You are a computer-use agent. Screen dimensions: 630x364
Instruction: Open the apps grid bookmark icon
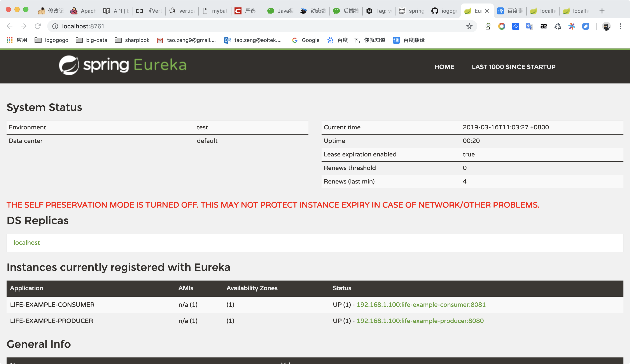click(9, 40)
